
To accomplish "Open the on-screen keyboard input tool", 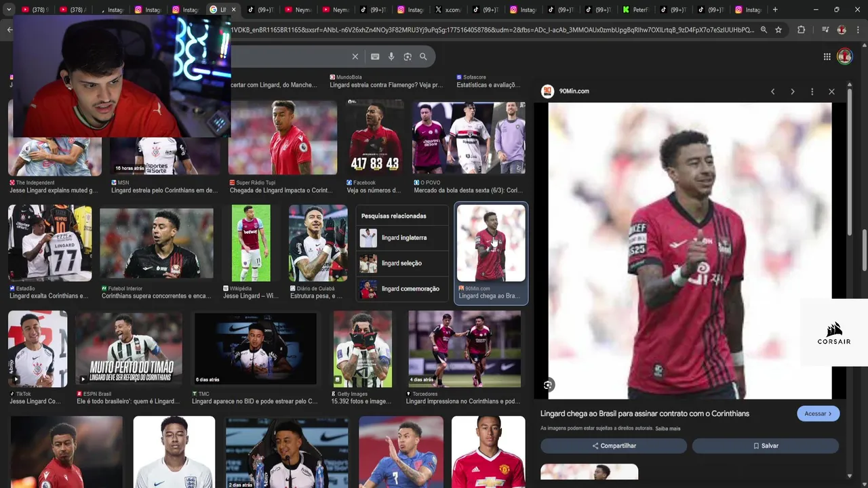I will tap(375, 57).
